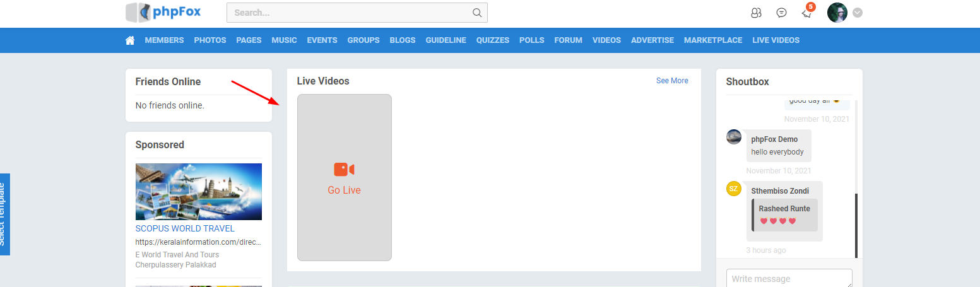The image size is (980, 287).
Task: Click the keralainformation.com URL text
Action: tap(199, 242)
